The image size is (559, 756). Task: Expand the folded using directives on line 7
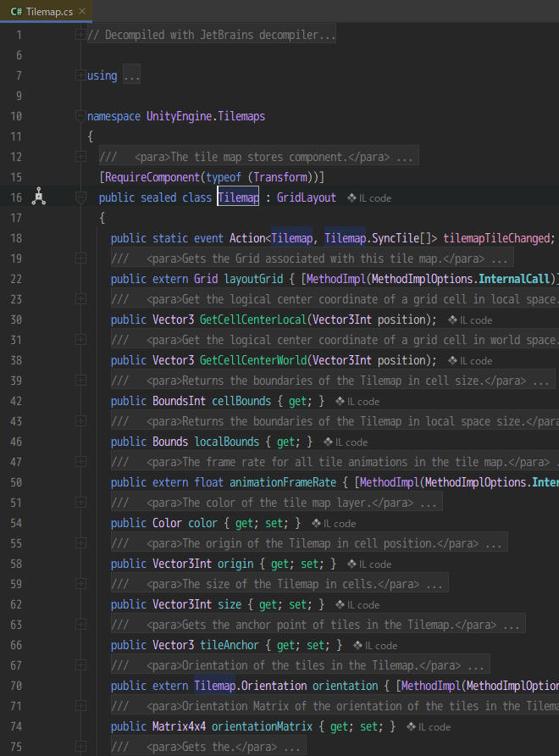80,75
